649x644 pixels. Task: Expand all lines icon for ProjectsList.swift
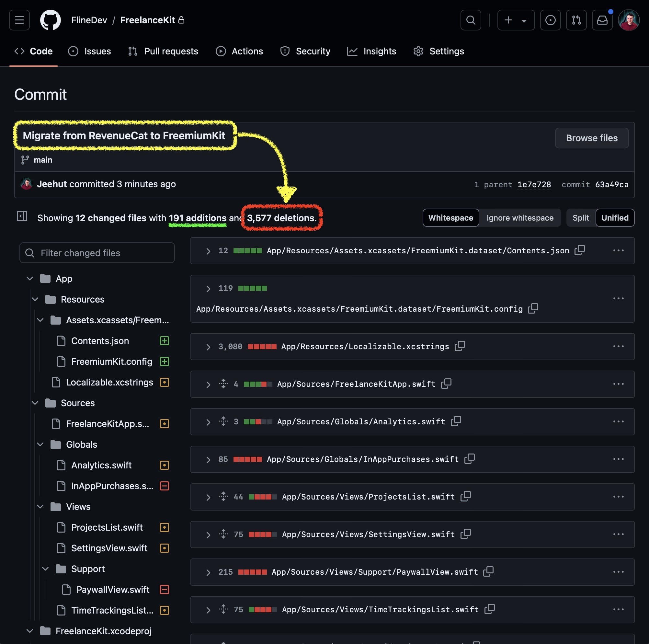tap(223, 497)
